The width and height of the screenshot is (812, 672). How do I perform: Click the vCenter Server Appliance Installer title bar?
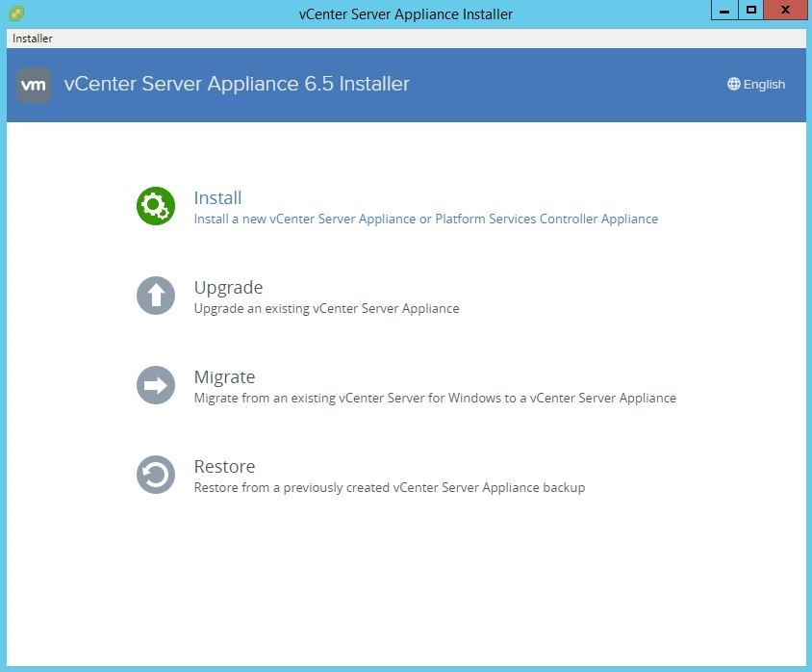406,13
